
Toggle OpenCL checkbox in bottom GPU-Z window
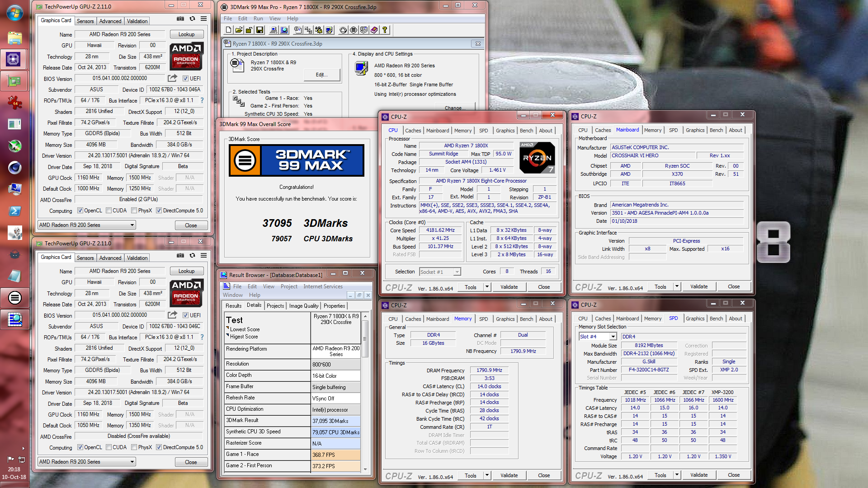(x=80, y=447)
